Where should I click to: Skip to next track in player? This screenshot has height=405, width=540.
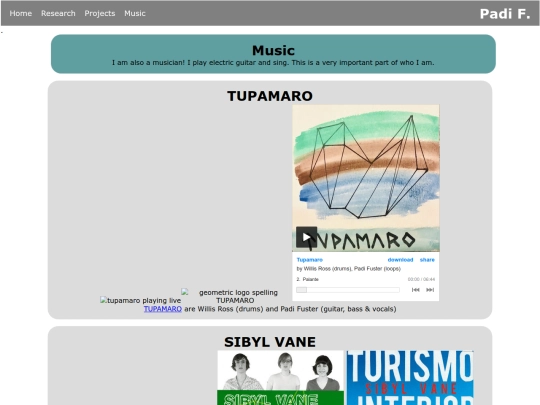(x=430, y=290)
